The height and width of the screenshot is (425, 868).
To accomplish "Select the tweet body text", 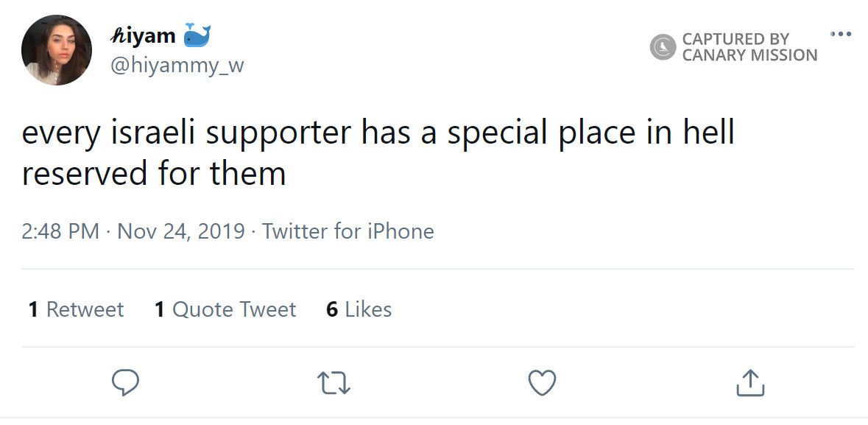I will (380, 150).
